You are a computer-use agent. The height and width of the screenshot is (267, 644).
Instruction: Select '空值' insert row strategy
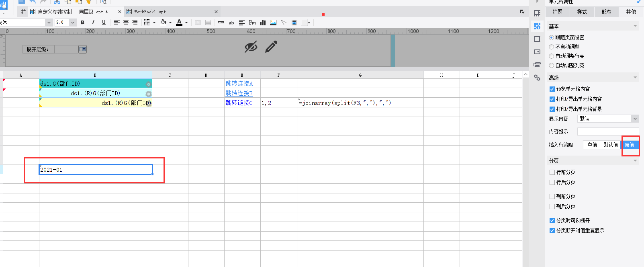coord(592,145)
